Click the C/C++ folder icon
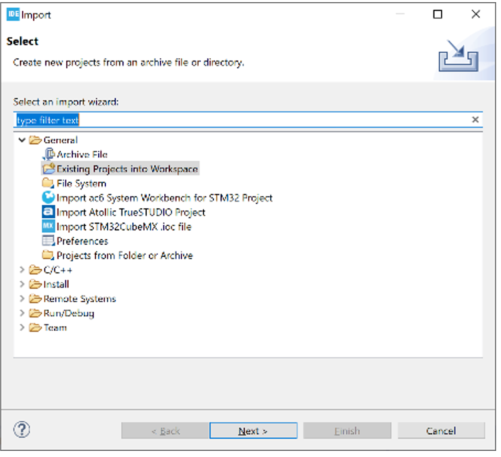Image resolution: width=501 pixels, height=457 pixels. pos(35,270)
